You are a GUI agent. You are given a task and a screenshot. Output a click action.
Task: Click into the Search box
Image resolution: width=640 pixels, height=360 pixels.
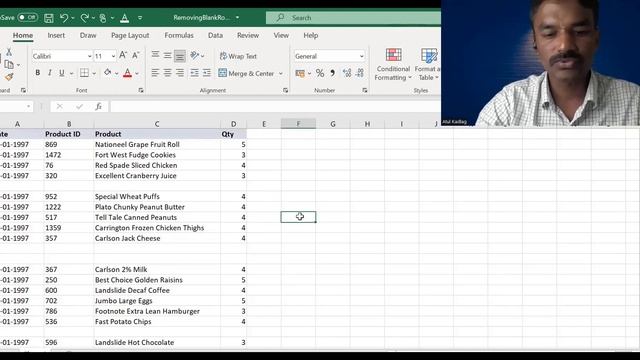click(353, 18)
